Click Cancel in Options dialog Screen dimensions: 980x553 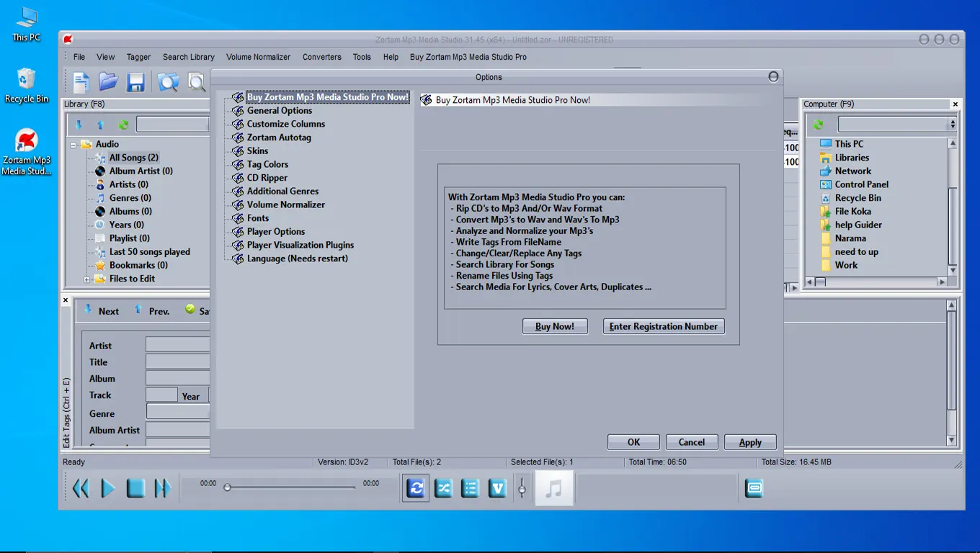point(691,442)
